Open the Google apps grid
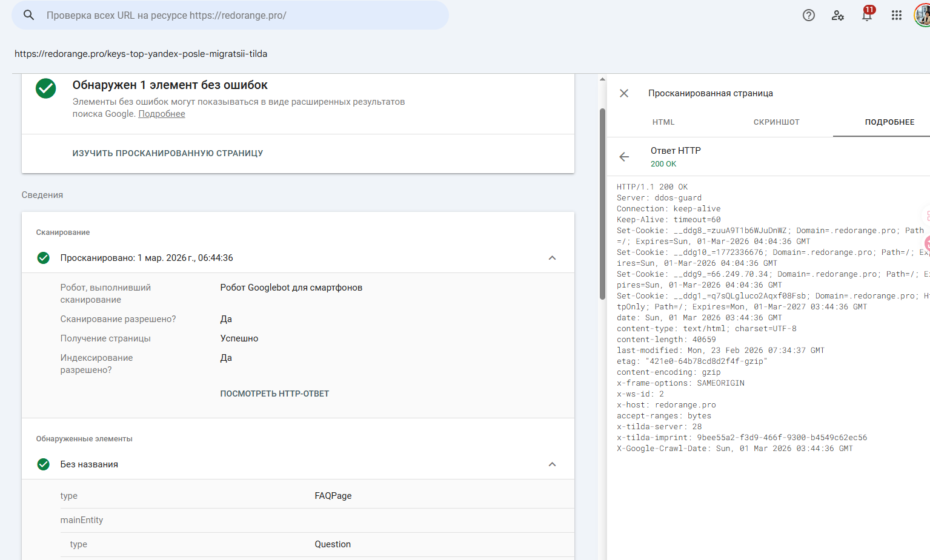The height and width of the screenshot is (560, 930). pyautogui.click(x=897, y=15)
